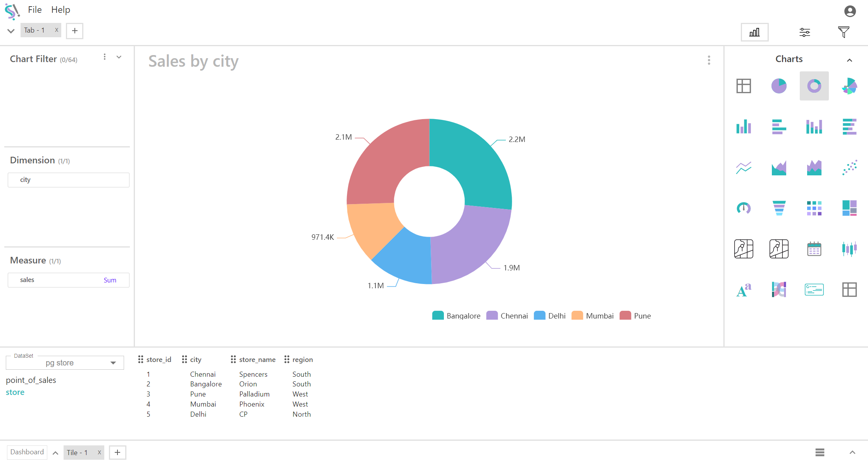
Task: Pick the gauge chart icon
Action: (x=744, y=208)
